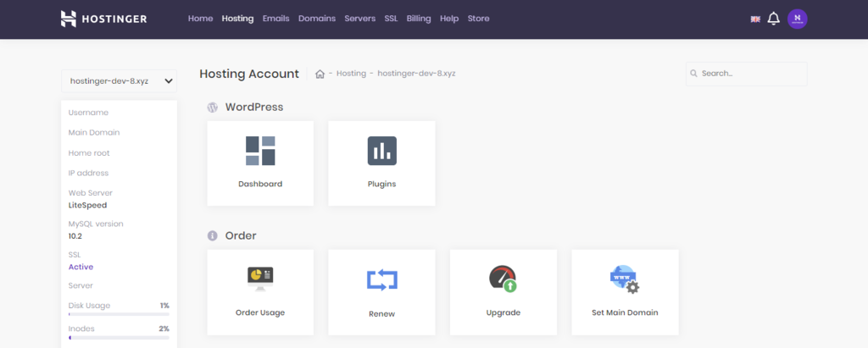
Task: Click the Home root label
Action: coord(89,152)
